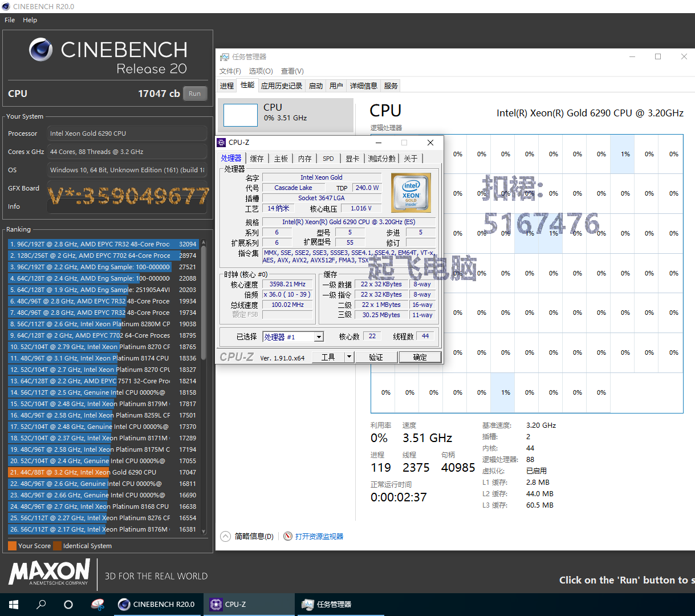Open 打开资源监视器 link
The image size is (695, 616).
319,536
